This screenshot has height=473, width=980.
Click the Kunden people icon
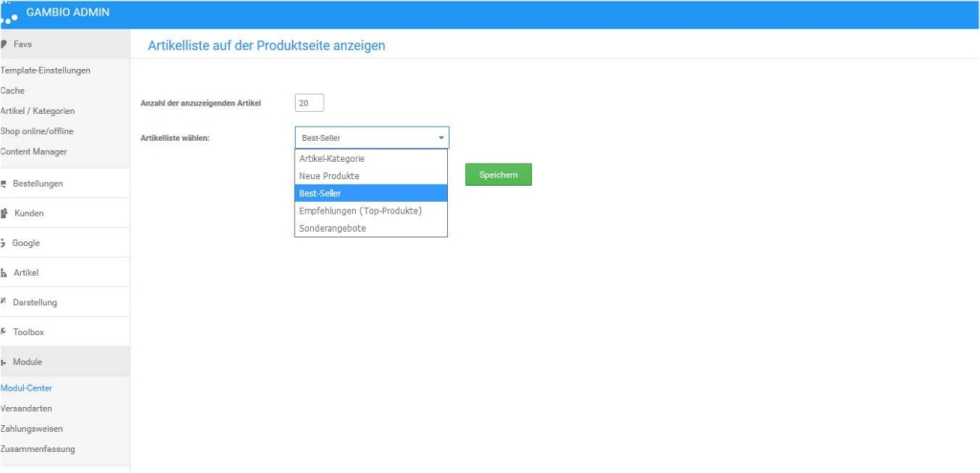click(x=4, y=214)
